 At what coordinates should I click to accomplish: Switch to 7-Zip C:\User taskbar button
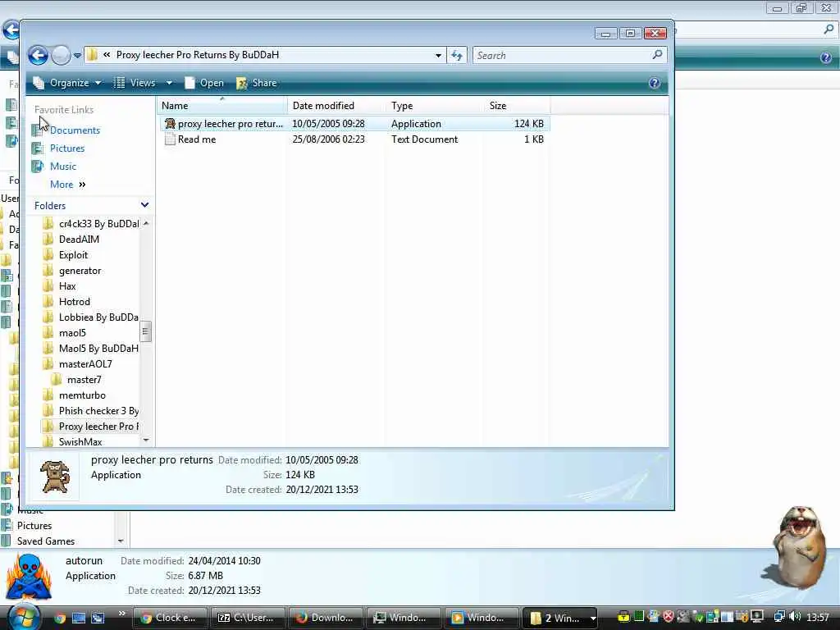pyautogui.click(x=248, y=618)
